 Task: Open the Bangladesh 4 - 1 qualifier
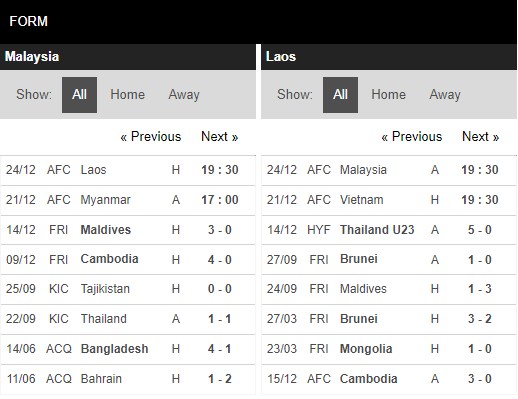(128, 349)
